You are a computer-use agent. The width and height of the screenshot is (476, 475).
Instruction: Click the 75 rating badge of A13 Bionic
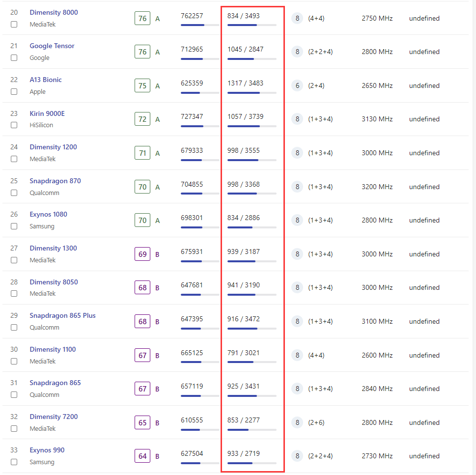point(142,86)
